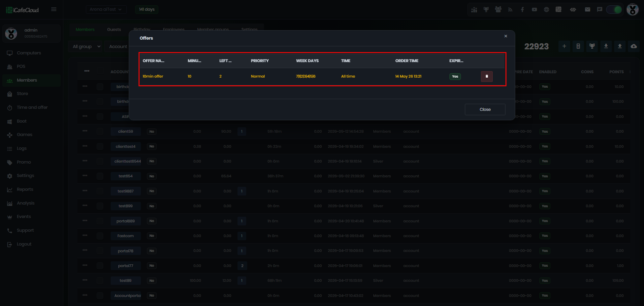Open the medal profile avatar at top right
Screen dimensions: 644x306
coord(633,9)
